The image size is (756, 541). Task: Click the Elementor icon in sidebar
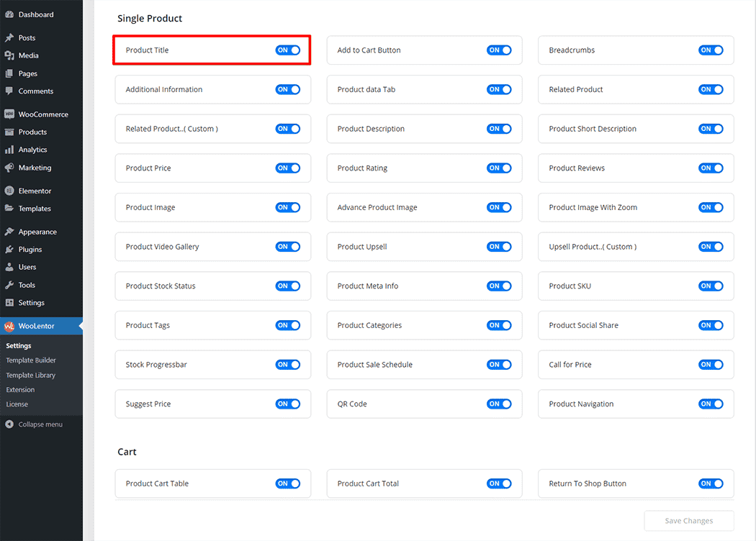(9, 191)
